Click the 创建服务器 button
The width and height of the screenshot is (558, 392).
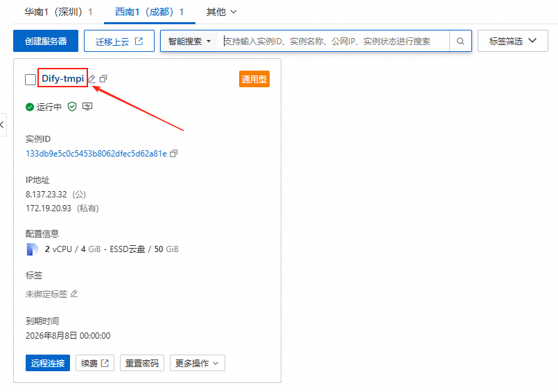point(46,42)
